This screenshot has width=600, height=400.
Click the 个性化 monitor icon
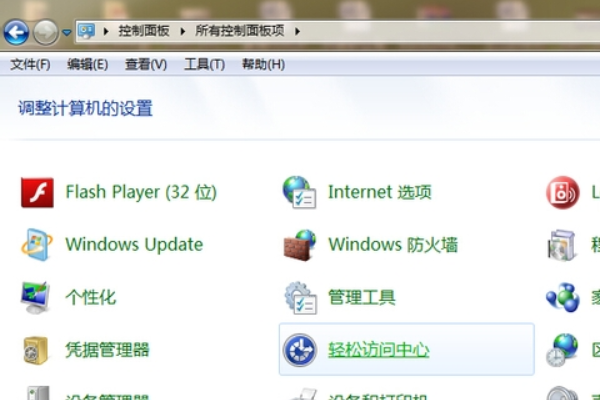pyautogui.click(x=36, y=298)
